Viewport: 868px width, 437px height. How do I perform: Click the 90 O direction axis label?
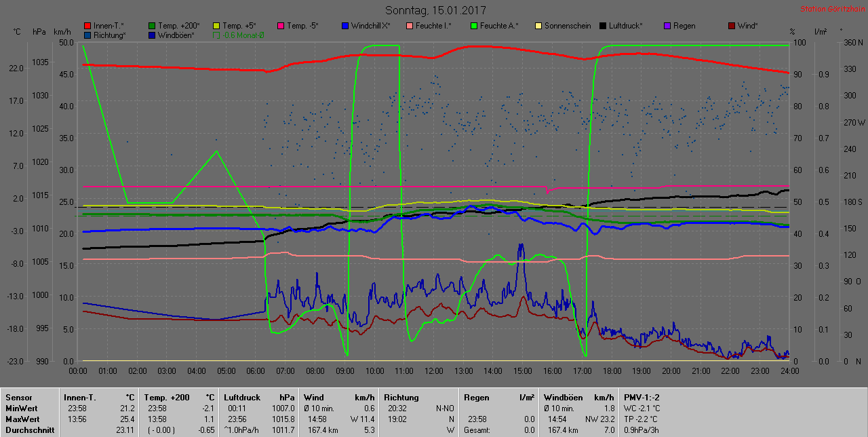pyautogui.click(x=852, y=281)
